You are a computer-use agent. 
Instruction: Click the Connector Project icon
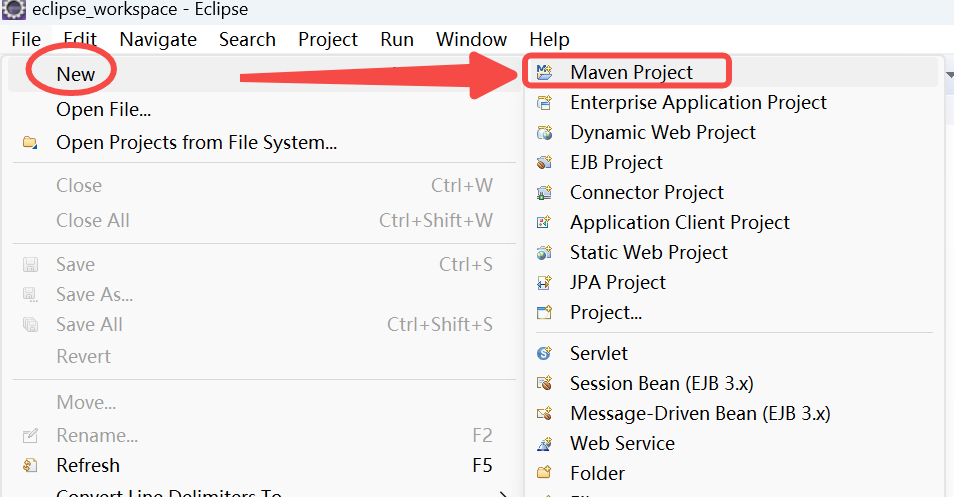click(x=545, y=192)
